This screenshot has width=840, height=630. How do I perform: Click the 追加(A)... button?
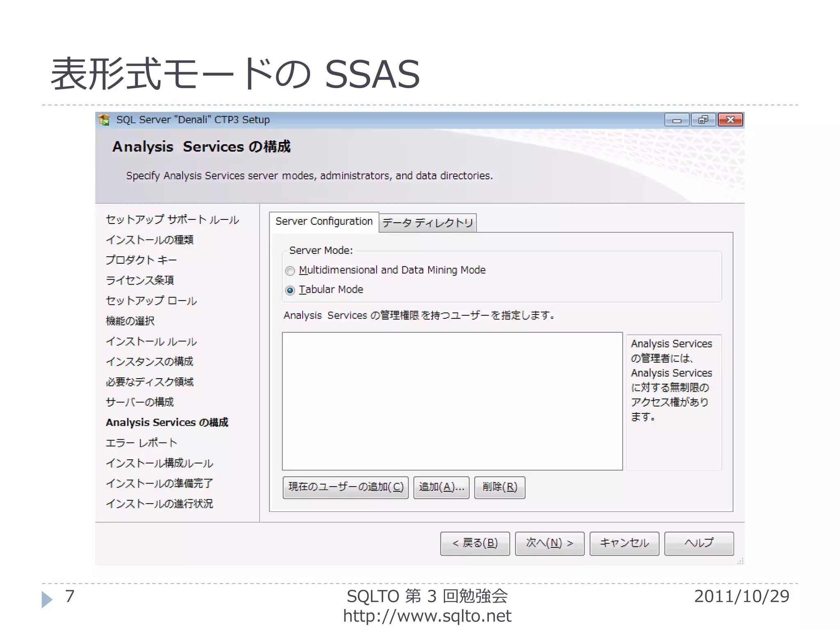(x=441, y=487)
